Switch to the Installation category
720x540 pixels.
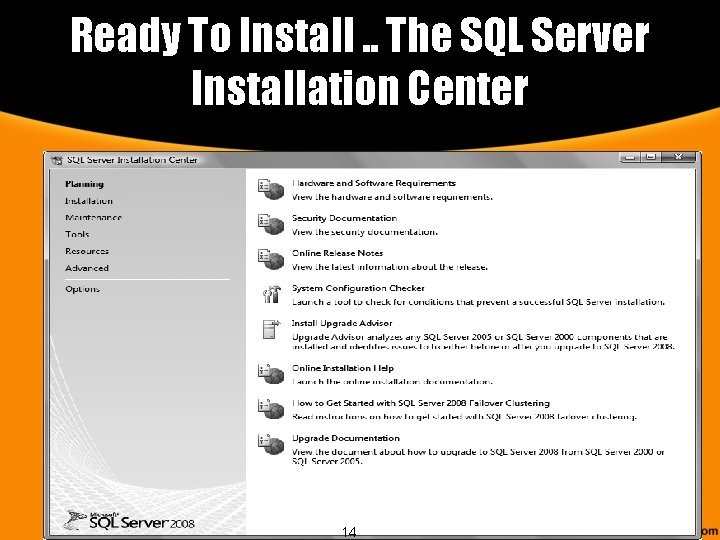pyautogui.click(x=89, y=201)
